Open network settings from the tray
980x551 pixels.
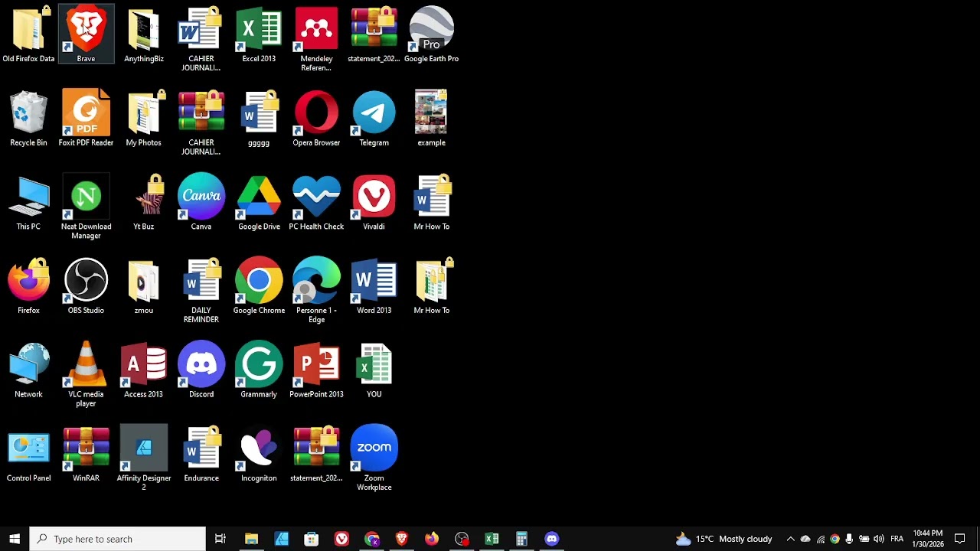click(821, 539)
